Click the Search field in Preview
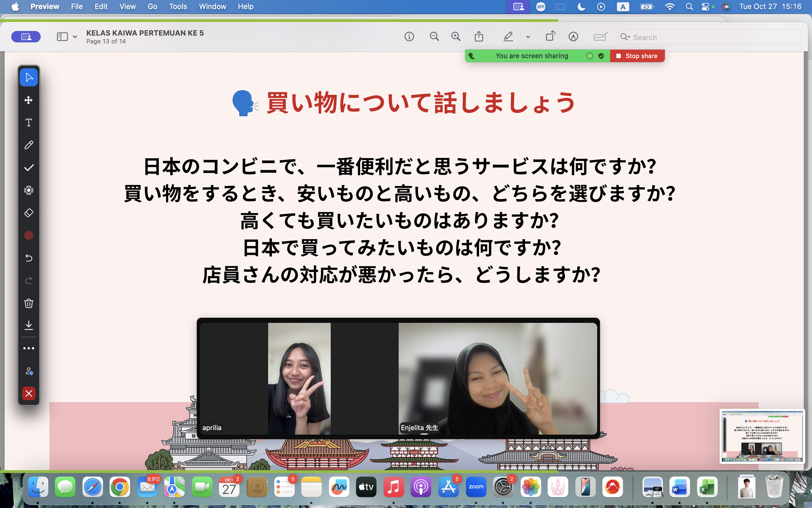The image size is (812, 508). tap(709, 37)
